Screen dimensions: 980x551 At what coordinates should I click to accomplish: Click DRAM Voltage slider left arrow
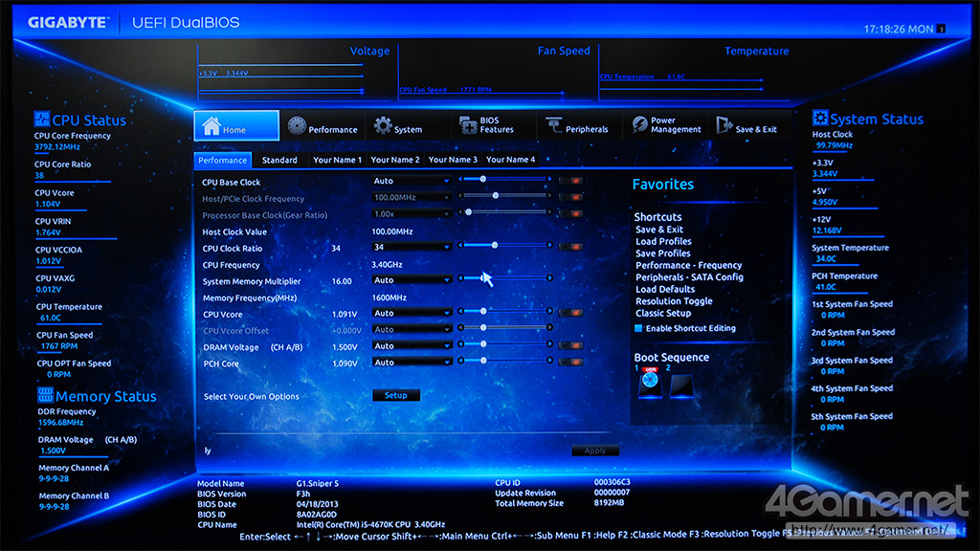click(x=460, y=344)
